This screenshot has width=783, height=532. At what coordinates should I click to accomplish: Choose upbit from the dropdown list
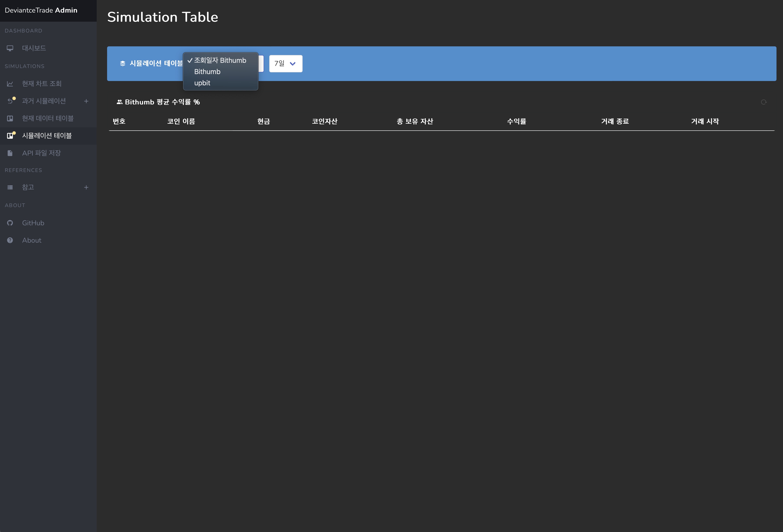pyautogui.click(x=202, y=83)
